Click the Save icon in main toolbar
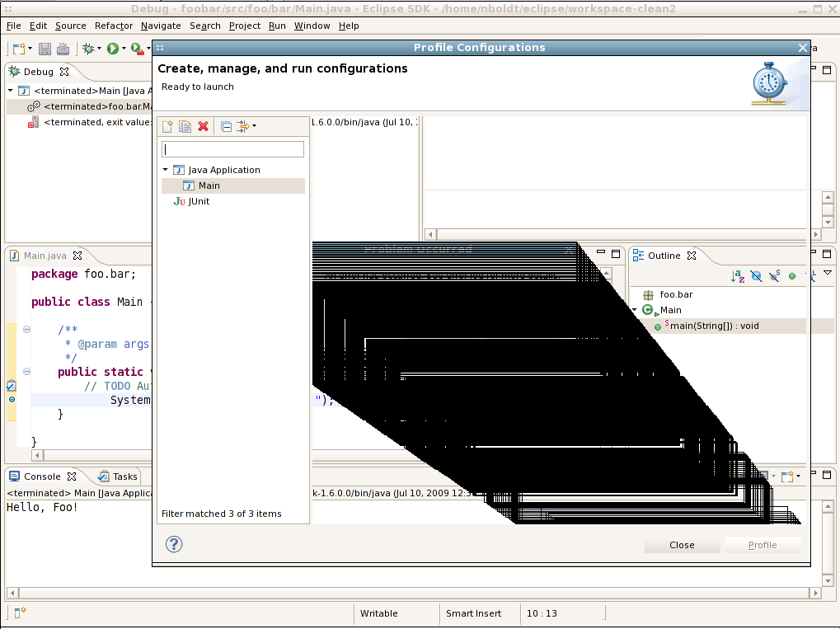This screenshot has height=629, width=840. click(45, 49)
